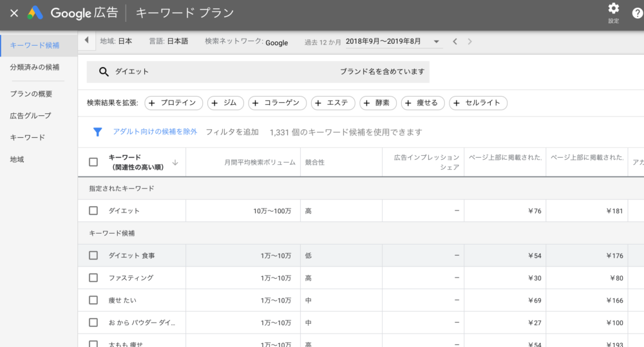The image size is (644, 347).
Task: Click 広告インプレッションシェア column header
Action: pos(426,162)
